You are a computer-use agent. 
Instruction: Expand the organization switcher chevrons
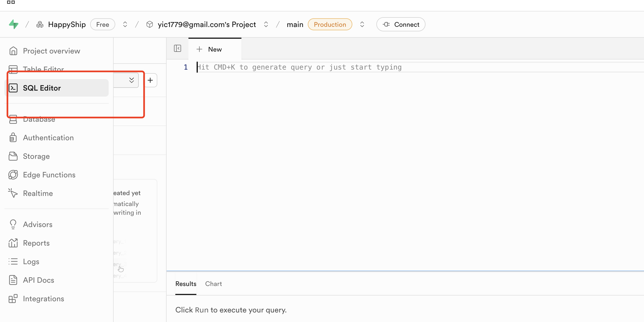125,25
